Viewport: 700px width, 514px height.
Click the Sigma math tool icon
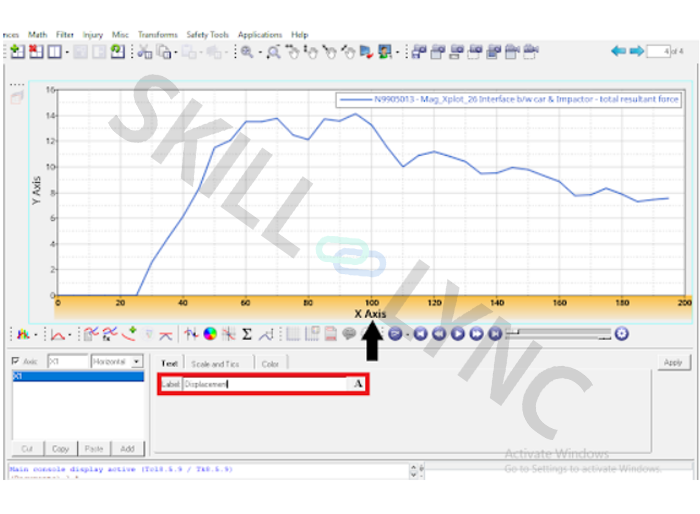(247, 334)
